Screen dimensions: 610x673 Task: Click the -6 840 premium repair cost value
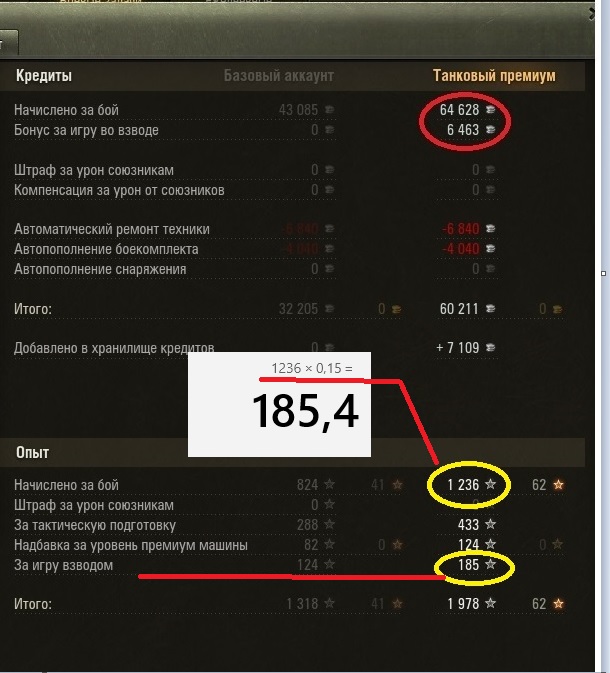pyautogui.click(x=461, y=229)
